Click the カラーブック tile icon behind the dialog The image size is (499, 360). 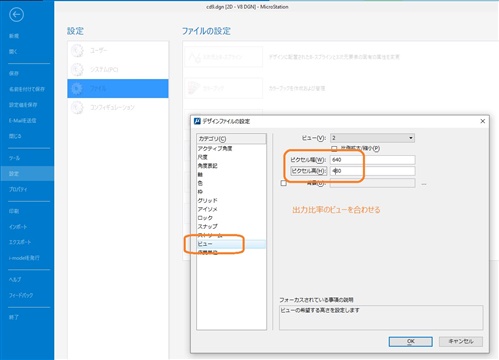194,88
